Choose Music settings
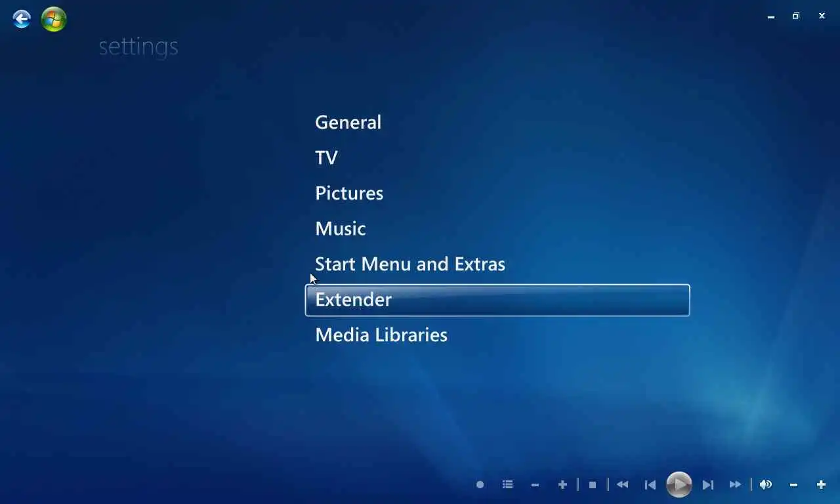This screenshot has width=840, height=504. click(341, 228)
